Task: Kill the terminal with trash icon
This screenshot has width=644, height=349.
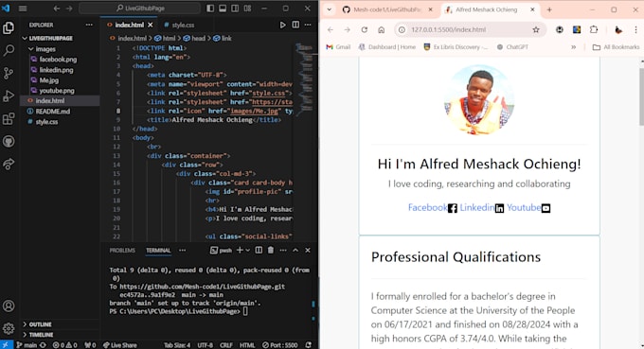Action: click(271, 251)
